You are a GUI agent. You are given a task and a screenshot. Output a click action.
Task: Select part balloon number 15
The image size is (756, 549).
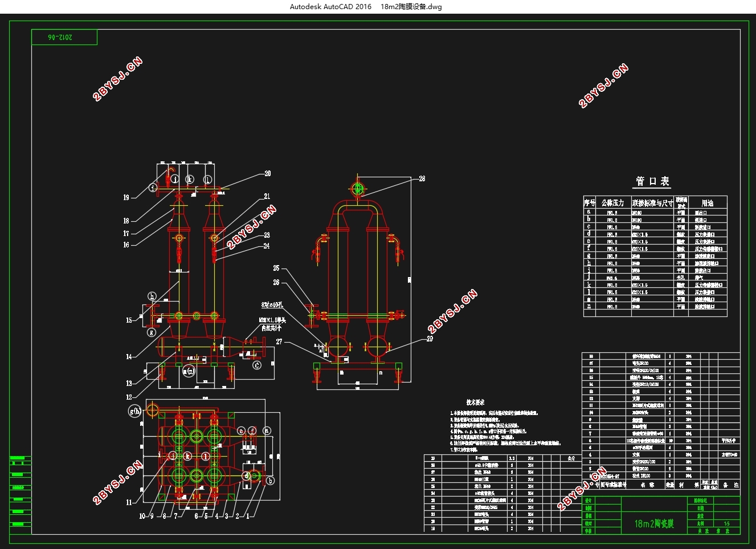129,320
